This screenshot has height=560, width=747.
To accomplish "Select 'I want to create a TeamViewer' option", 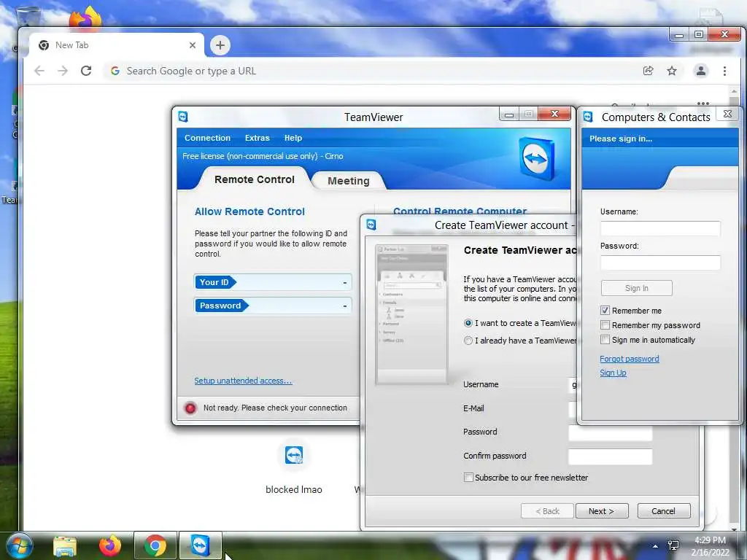I will click(468, 323).
